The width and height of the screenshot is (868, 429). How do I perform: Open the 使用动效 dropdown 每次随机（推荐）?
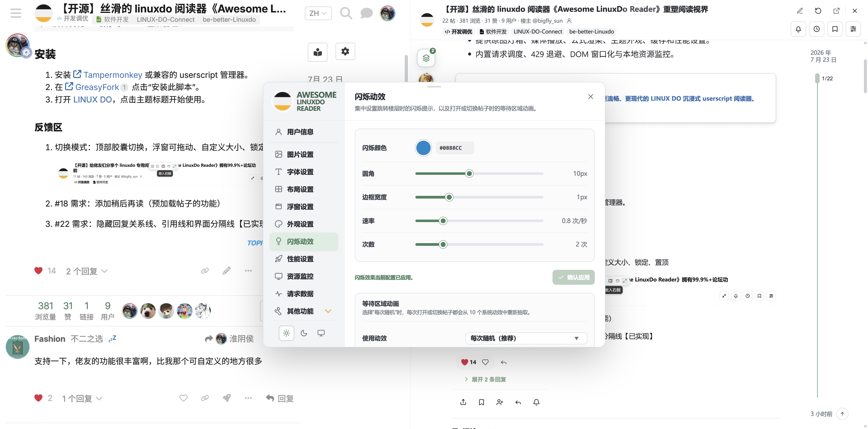click(526, 338)
